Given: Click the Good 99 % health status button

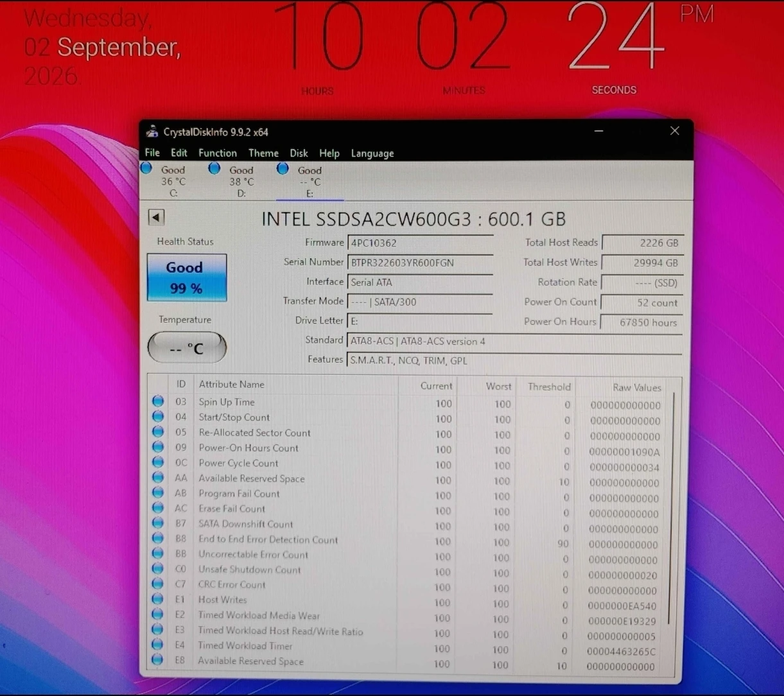Looking at the screenshot, I should (x=187, y=277).
